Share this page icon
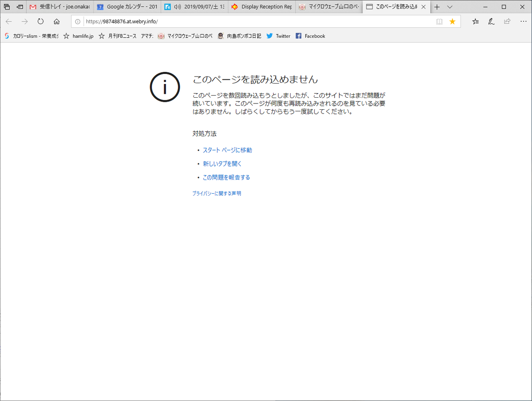Screen dimensions: 532x401 click(507, 21)
